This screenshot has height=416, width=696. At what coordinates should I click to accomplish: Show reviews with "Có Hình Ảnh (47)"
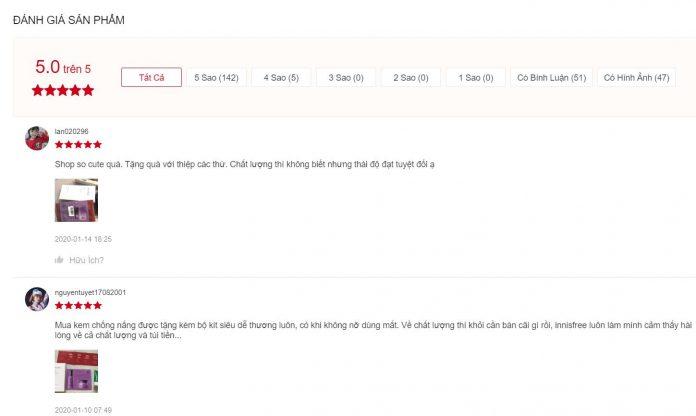[x=636, y=77]
